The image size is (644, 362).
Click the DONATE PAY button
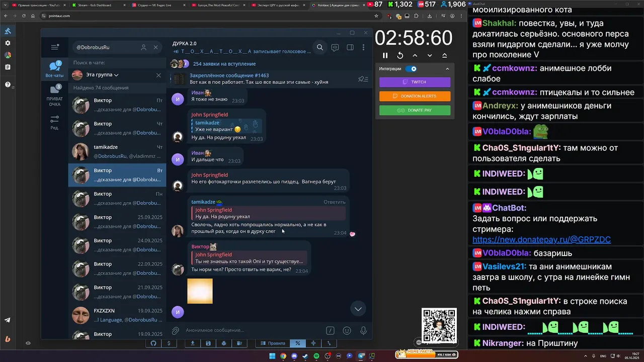point(415,110)
